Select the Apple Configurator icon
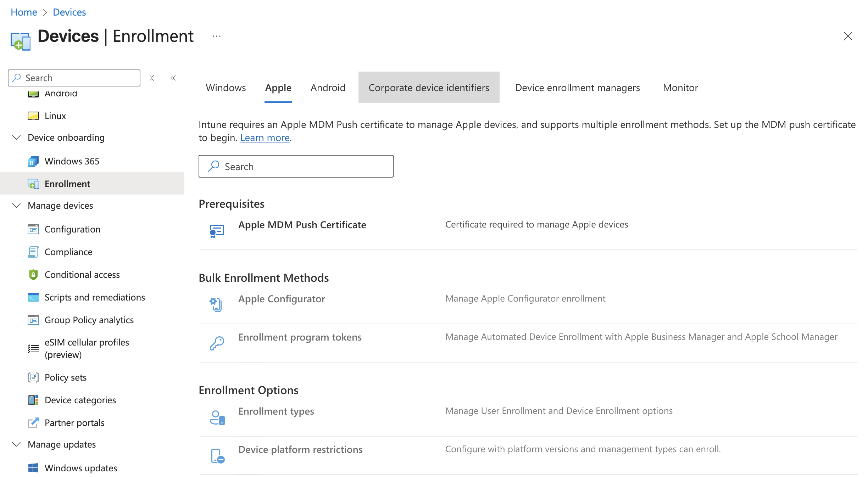 tap(216, 304)
